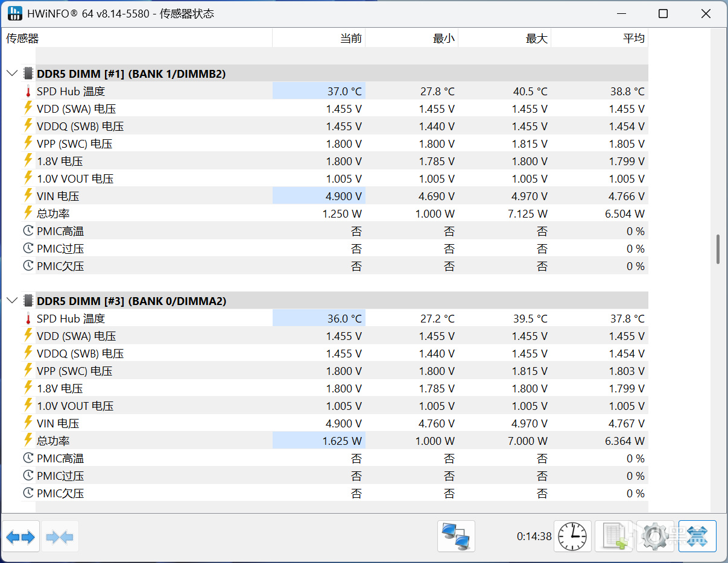This screenshot has height=563, width=728.
Task: Click DIMM #1 max power 7.125 W
Action: pyautogui.click(x=529, y=213)
